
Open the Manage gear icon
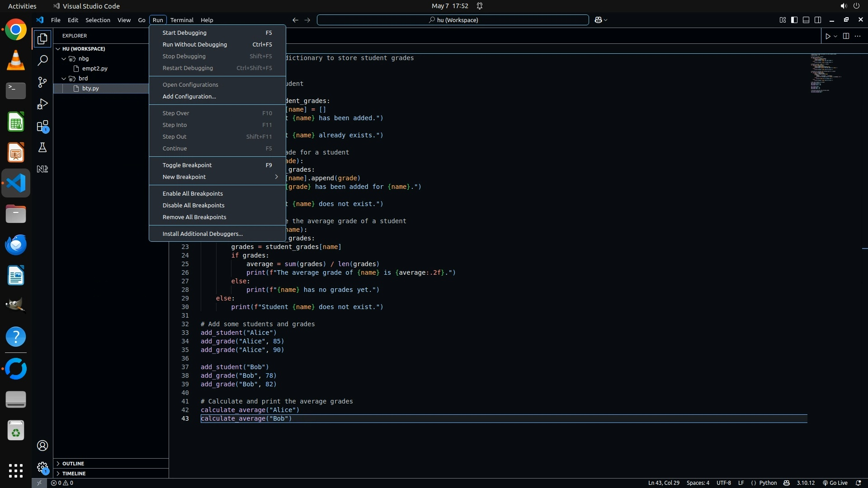coord(42,467)
